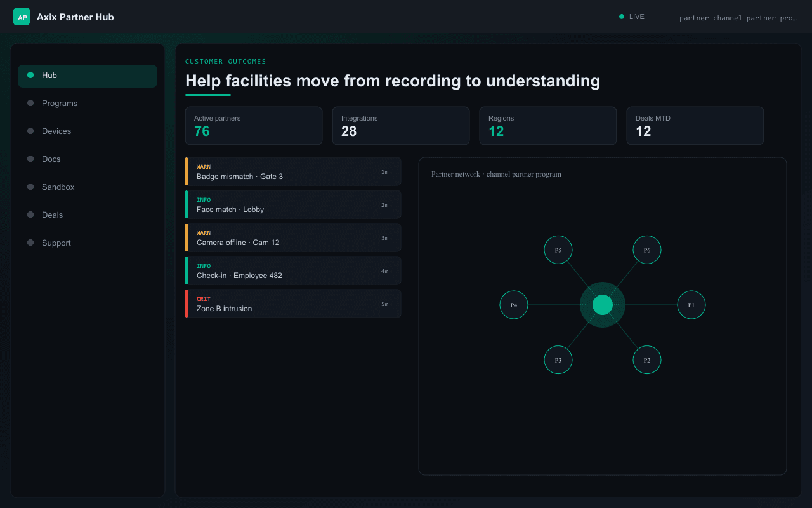Open the Hub sidebar item

click(88, 76)
